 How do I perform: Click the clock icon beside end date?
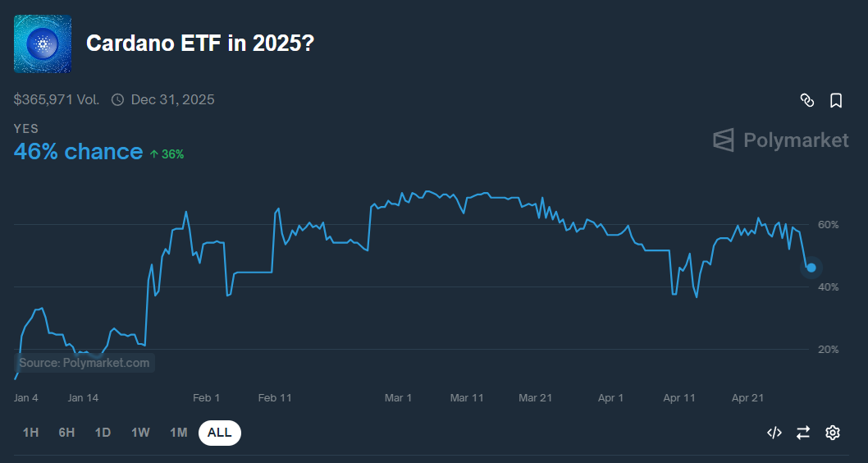tap(117, 100)
